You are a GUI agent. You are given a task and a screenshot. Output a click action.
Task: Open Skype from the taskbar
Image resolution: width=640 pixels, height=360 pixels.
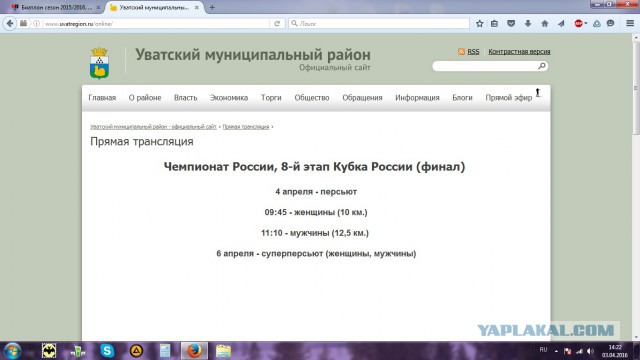click(x=107, y=351)
